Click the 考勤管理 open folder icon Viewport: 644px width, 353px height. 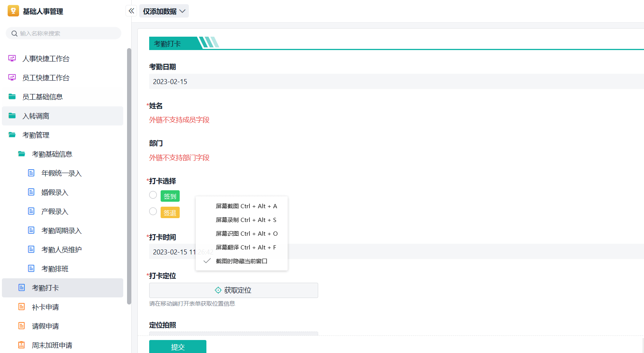pos(12,134)
